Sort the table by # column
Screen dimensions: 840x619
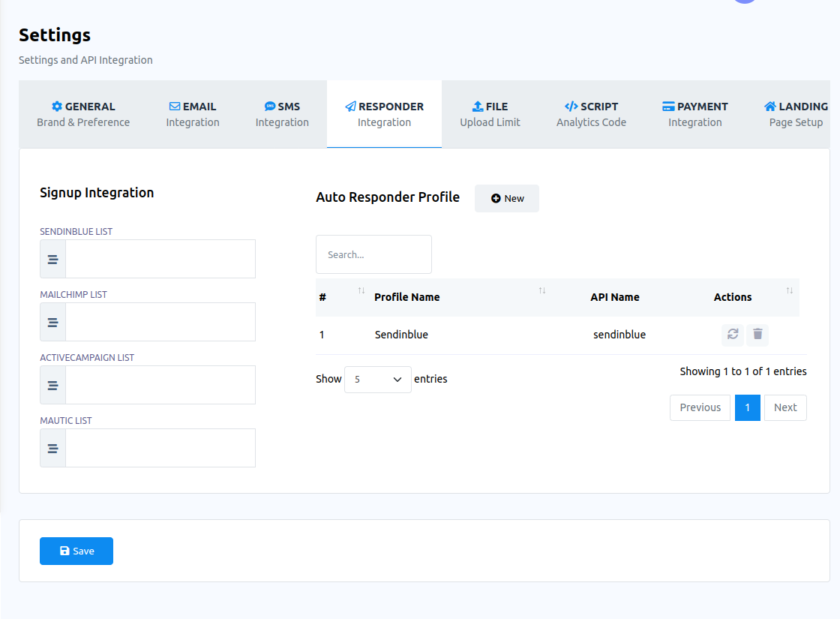tap(361, 290)
